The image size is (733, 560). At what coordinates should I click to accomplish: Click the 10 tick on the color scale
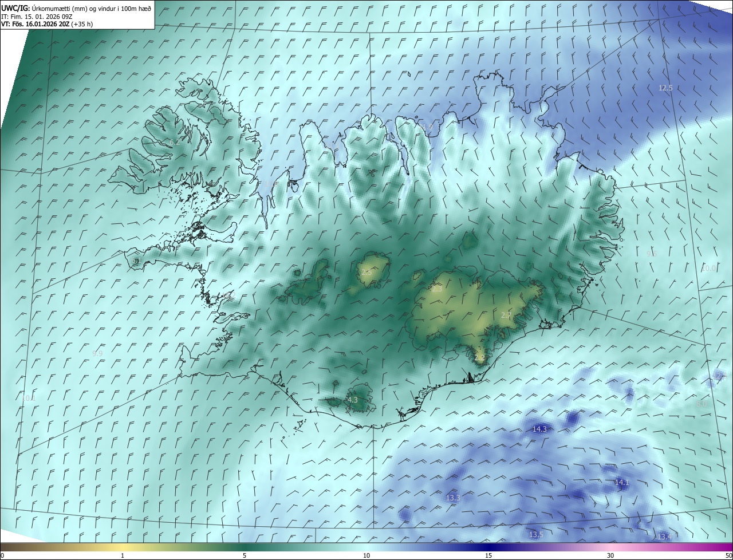366,556
